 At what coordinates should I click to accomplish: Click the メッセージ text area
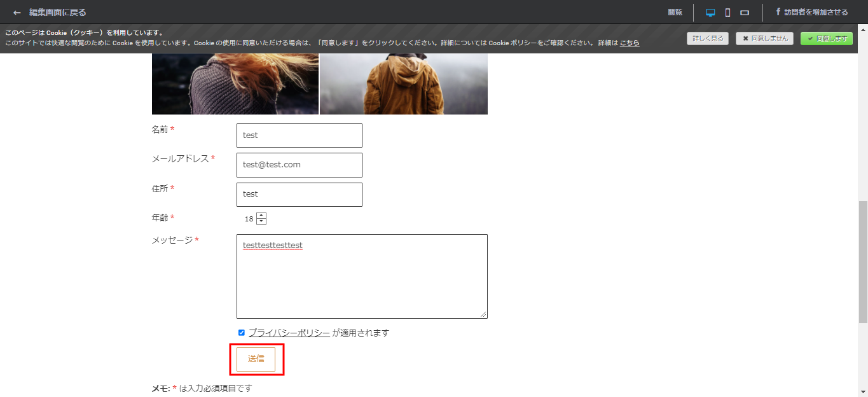click(x=362, y=276)
